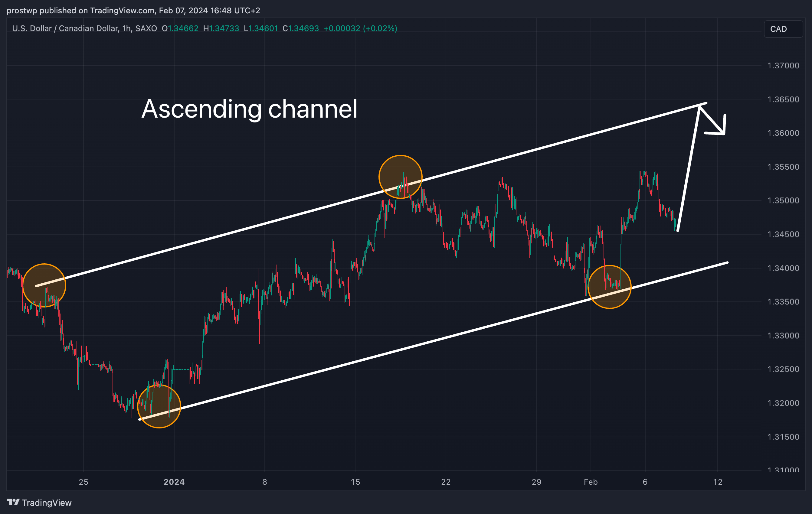
Task: Click the 1.33500 price axis label
Action: click(x=783, y=302)
